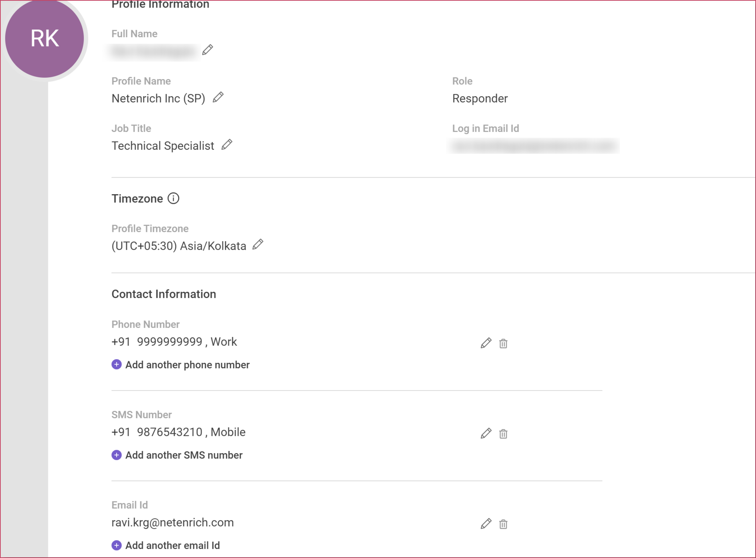Edit the Profile Name Netenrich Inc (SP)

click(x=218, y=97)
